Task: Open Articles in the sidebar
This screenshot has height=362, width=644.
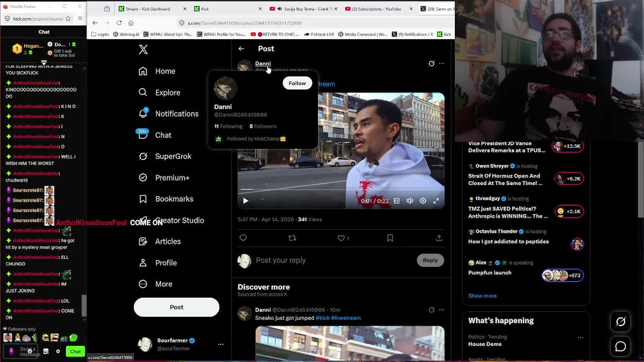Action: (x=159, y=241)
